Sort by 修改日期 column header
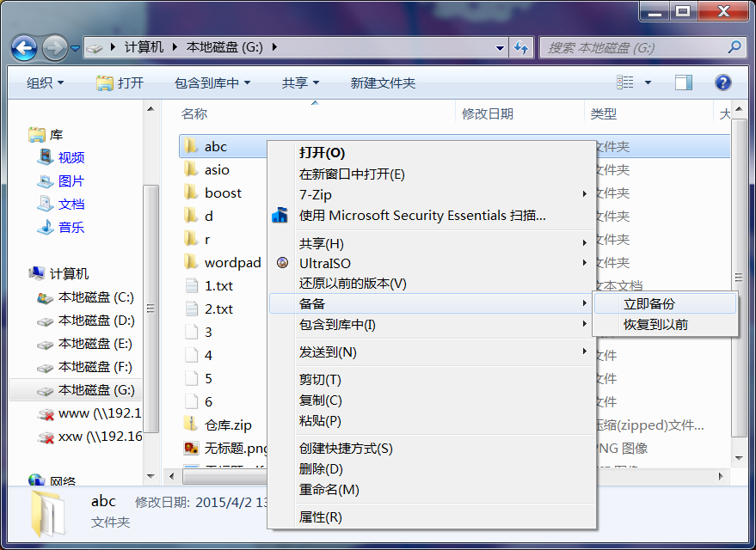 (x=487, y=113)
